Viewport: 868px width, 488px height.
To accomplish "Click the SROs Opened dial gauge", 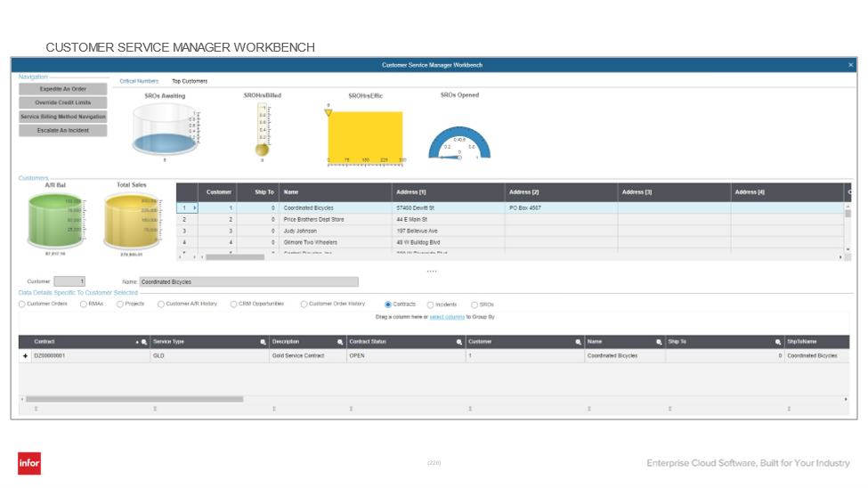I will (x=459, y=143).
